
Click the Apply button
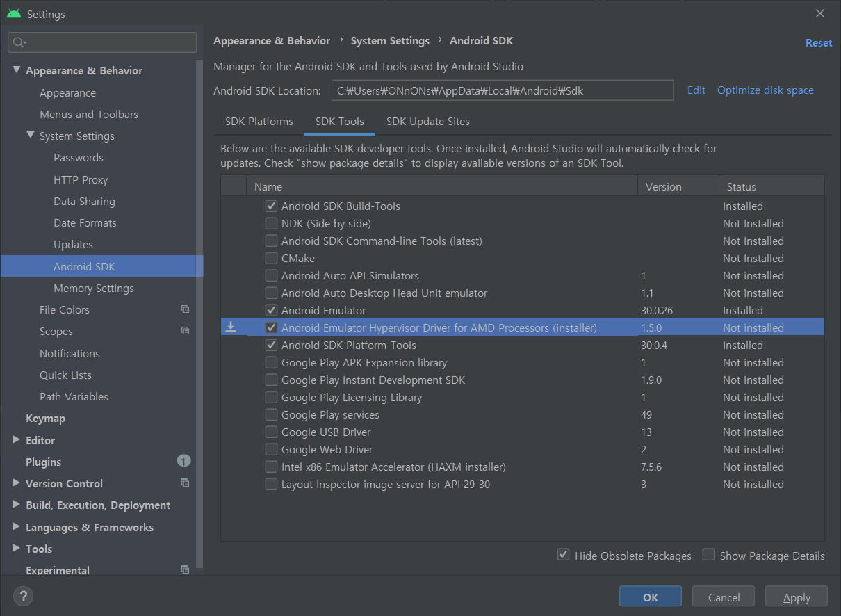coord(797,597)
